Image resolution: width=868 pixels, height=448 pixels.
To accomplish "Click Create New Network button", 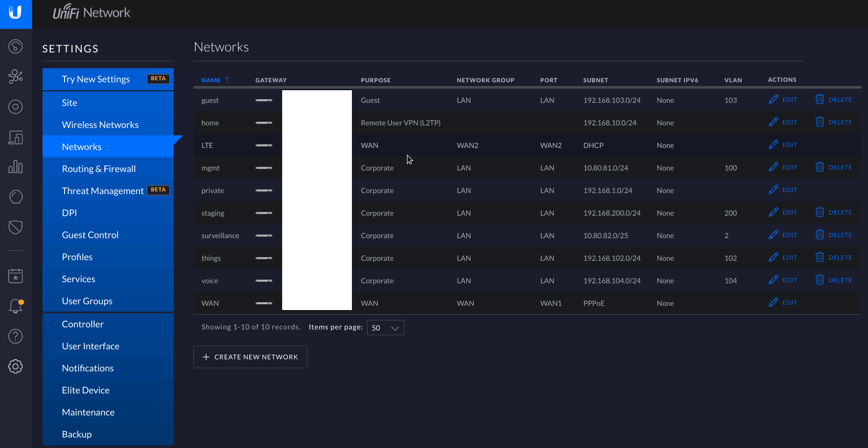I will (x=250, y=357).
